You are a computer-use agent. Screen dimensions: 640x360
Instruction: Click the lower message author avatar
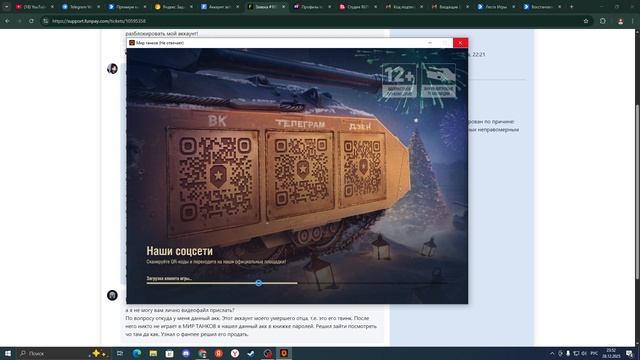click(x=112, y=295)
